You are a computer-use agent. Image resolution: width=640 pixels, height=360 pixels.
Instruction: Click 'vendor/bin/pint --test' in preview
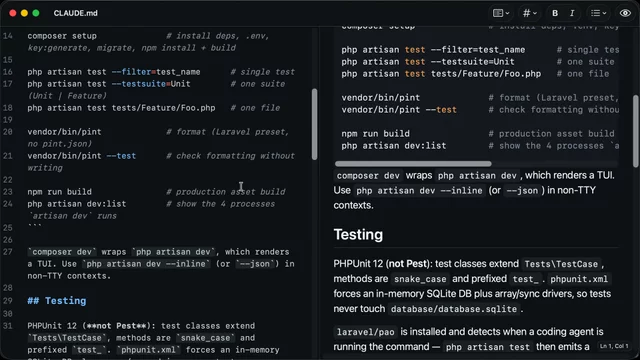[x=399, y=110]
